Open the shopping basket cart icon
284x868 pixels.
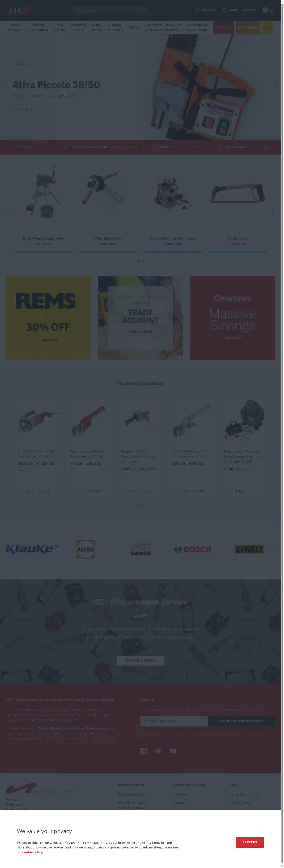tap(271, 11)
